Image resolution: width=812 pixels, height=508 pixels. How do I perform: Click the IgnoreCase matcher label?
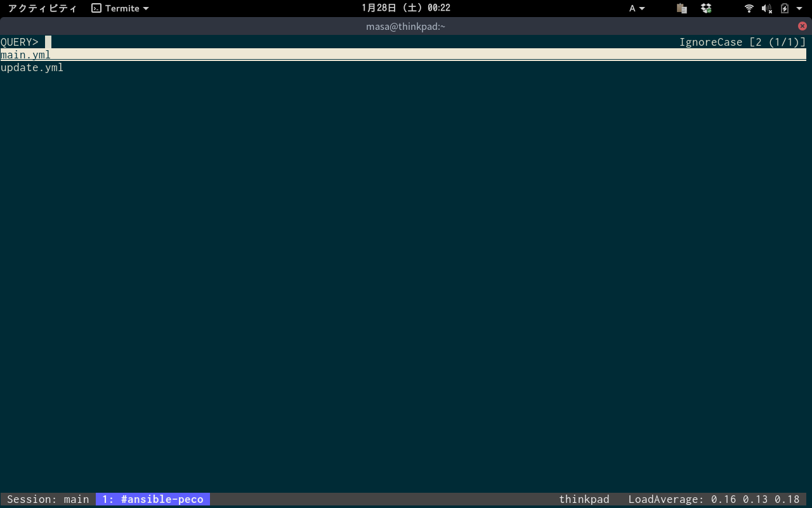click(x=710, y=42)
